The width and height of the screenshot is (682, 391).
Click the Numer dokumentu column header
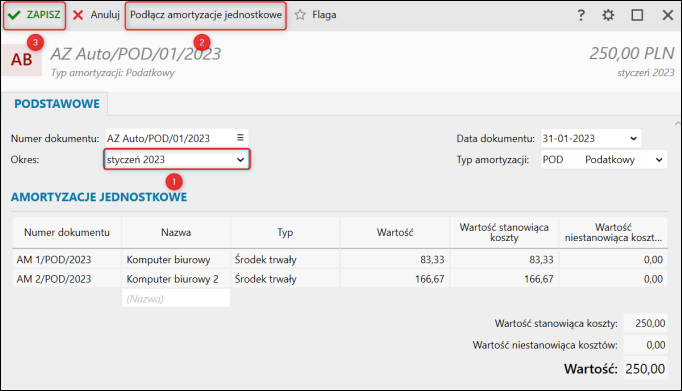point(67,233)
